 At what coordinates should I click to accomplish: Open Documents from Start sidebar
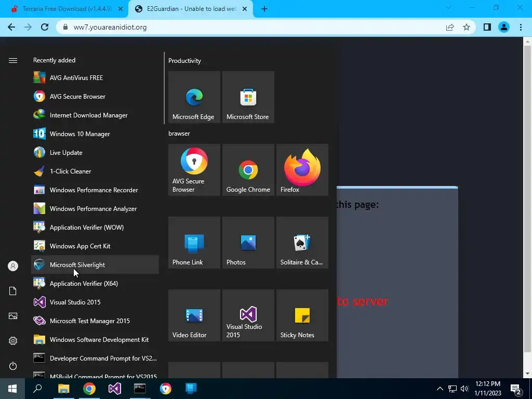[x=13, y=291]
